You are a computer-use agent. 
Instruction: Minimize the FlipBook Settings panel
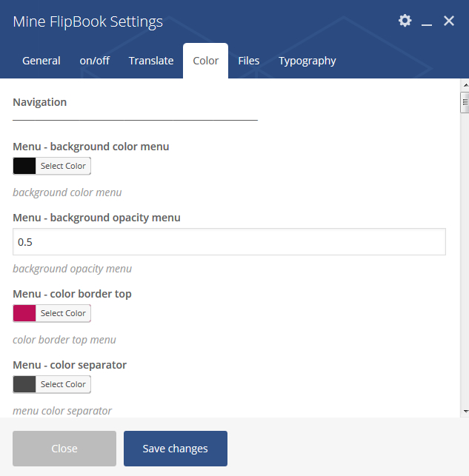pos(427,21)
